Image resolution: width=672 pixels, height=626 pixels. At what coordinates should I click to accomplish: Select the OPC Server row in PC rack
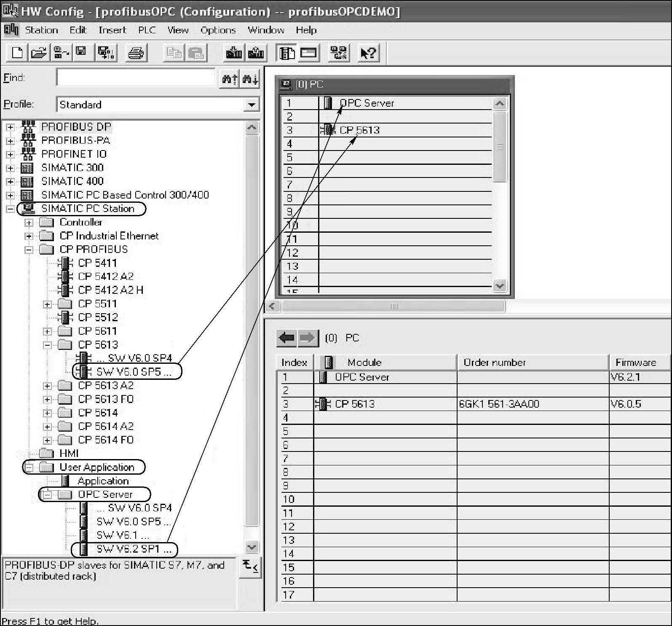(387, 103)
